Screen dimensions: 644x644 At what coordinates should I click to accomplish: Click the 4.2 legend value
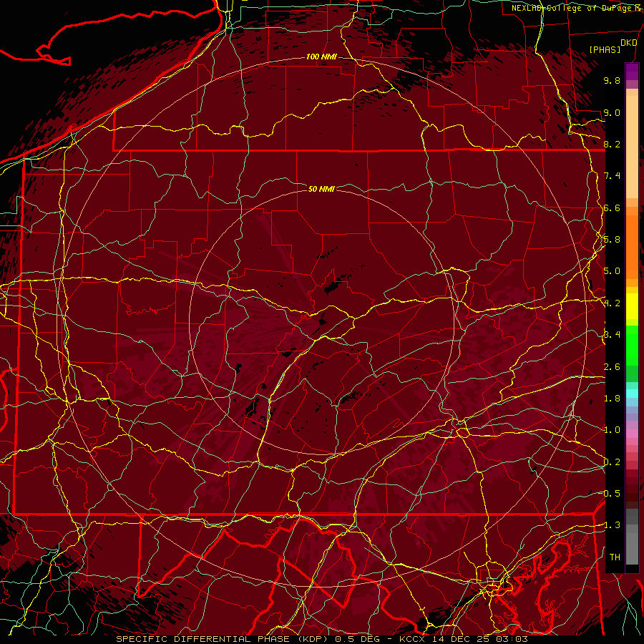[612, 303]
